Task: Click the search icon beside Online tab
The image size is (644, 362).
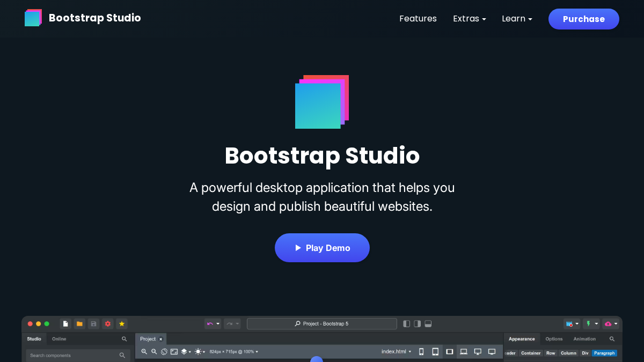Action: (x=125, y=339)
